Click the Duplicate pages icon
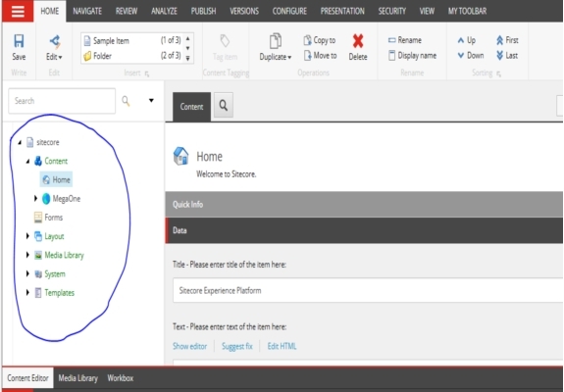The image size is (564, 392). [x=276, y=41]
